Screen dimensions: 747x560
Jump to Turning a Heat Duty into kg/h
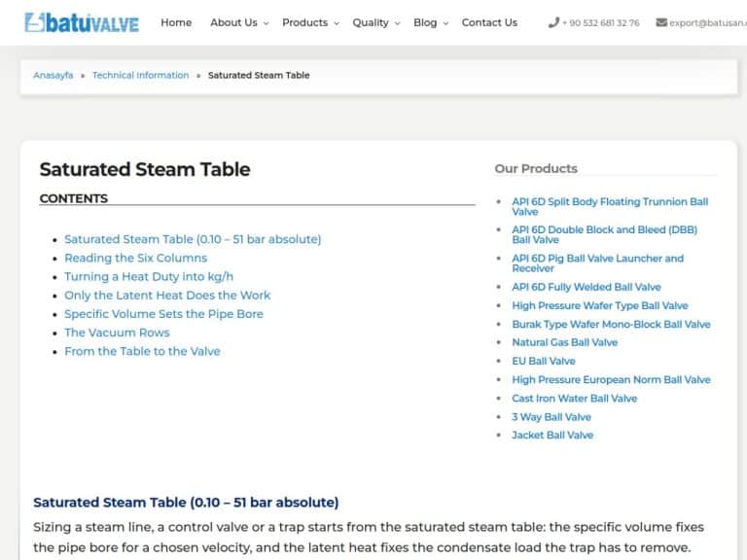pos(149,276)
